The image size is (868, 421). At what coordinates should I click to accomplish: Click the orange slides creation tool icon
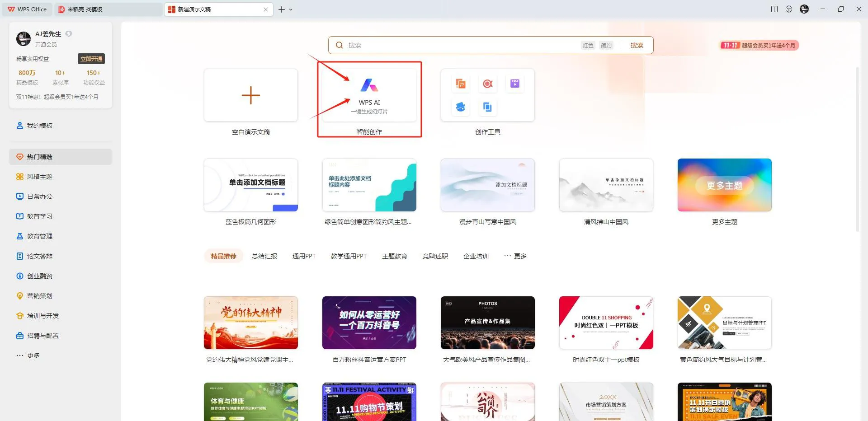coord(460,84)
